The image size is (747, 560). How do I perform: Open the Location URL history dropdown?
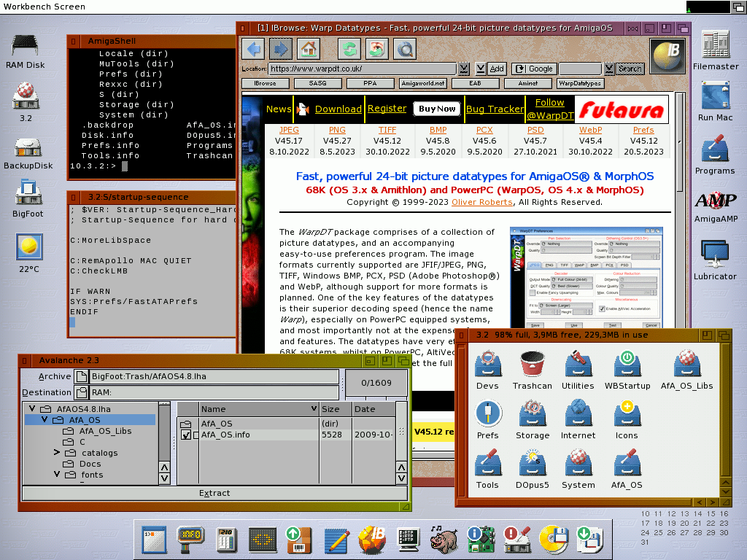(x=463, y=69)
